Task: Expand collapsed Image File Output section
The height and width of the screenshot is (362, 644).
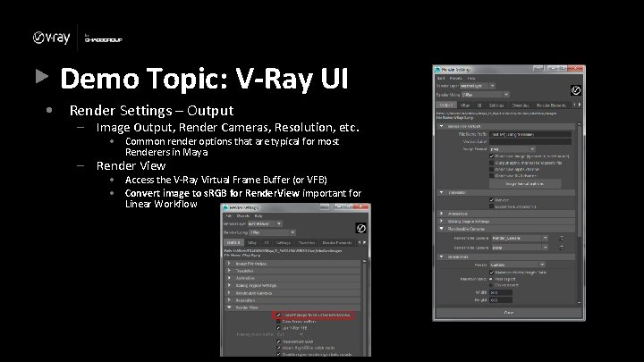Action: coord(229,263)
